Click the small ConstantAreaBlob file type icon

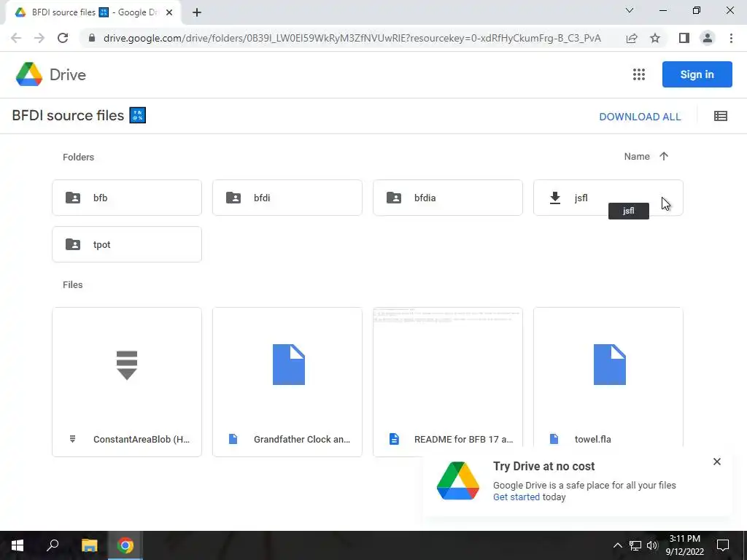(x=72, y=439)
